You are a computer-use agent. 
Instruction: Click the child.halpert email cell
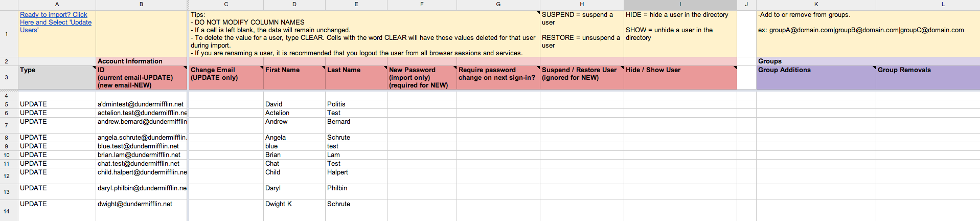[x=142, y=176]
